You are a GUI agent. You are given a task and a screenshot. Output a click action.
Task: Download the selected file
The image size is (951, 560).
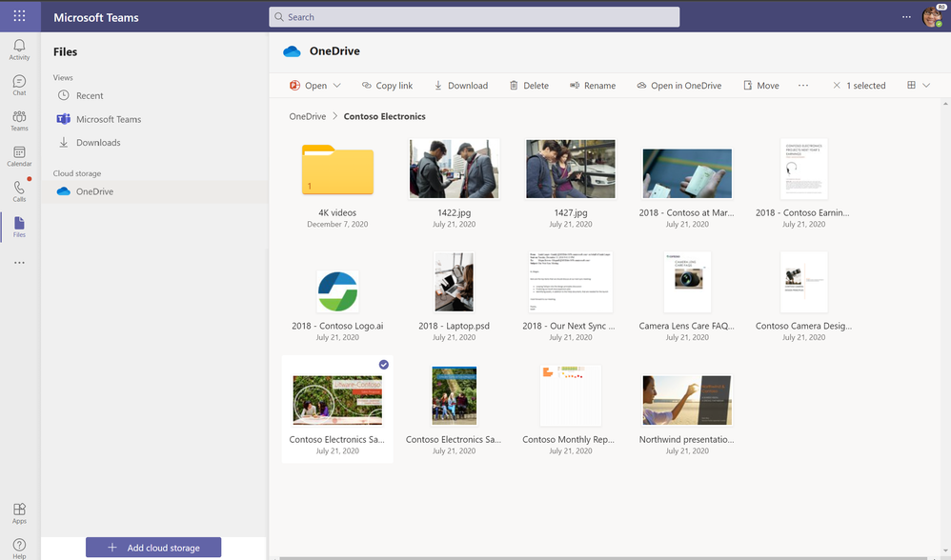pyautogui.click(x=461, y=86)
